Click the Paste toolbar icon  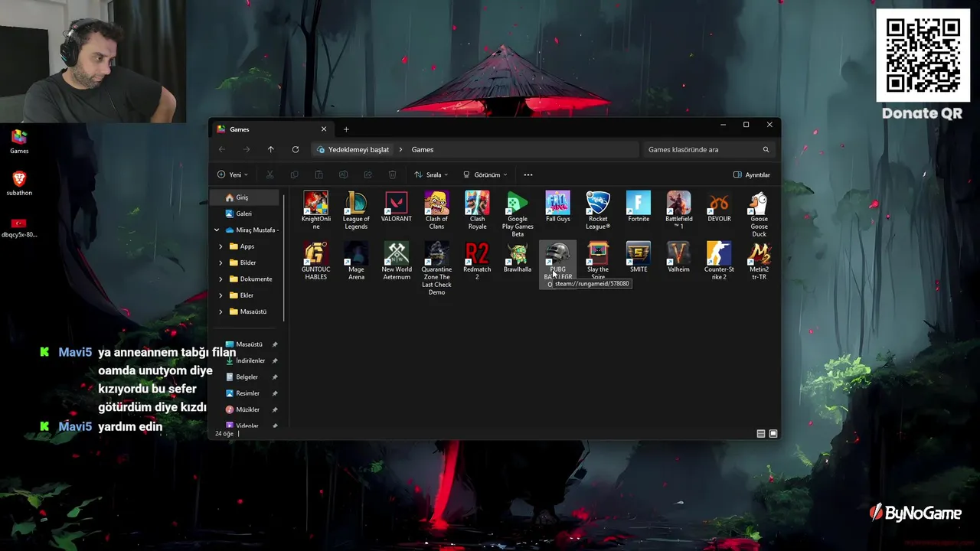[318, 174]
